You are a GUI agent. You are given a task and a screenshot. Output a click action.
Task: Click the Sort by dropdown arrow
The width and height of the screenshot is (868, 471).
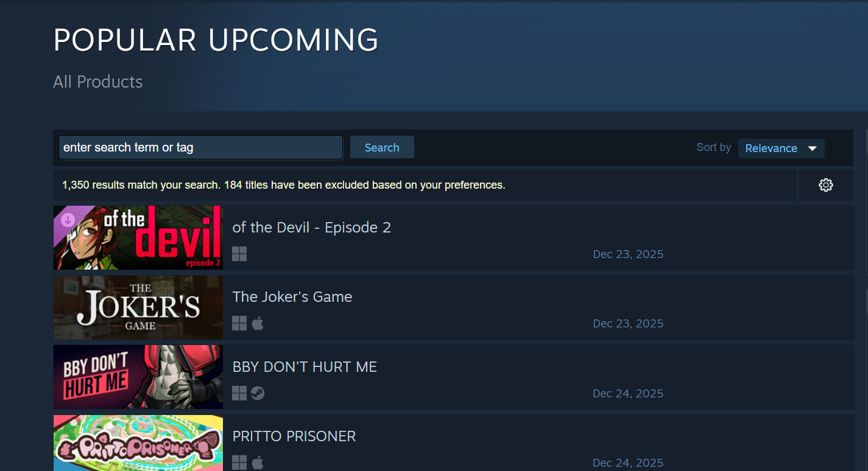point(812,148)
